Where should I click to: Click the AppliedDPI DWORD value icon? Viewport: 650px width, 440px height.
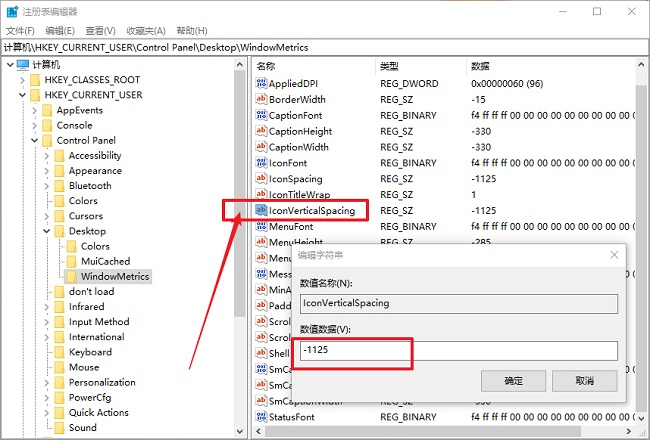[261, 83]
